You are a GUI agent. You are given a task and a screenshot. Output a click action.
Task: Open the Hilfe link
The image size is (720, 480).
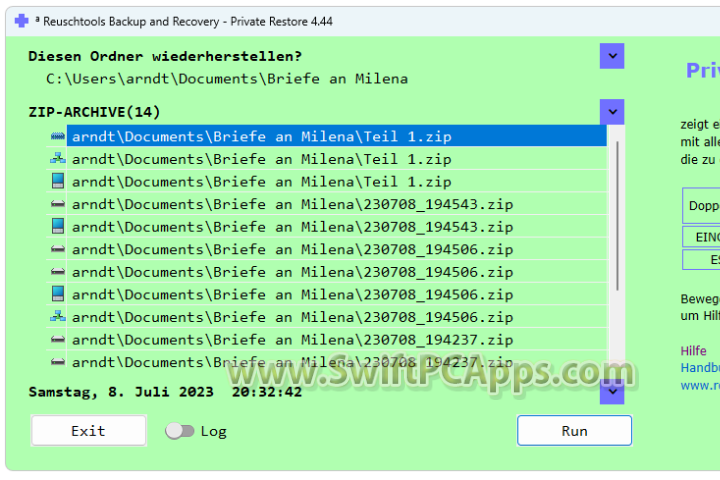pyautogui.click(x=693, y=351)
